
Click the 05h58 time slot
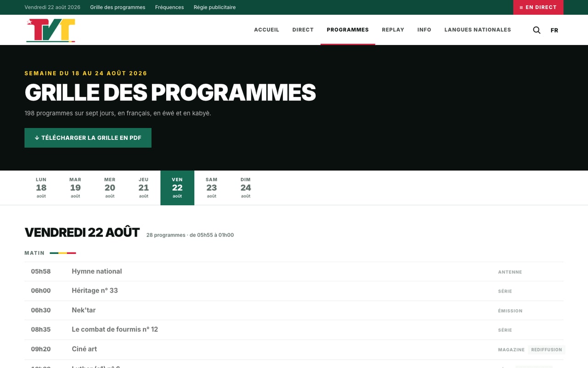tap(41, 271)
